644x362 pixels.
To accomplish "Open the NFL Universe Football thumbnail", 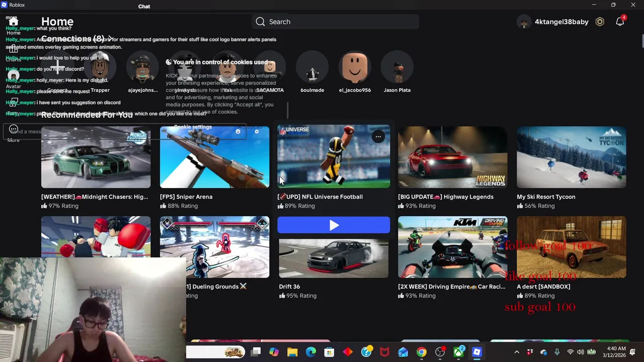I will tap(334, 156).
